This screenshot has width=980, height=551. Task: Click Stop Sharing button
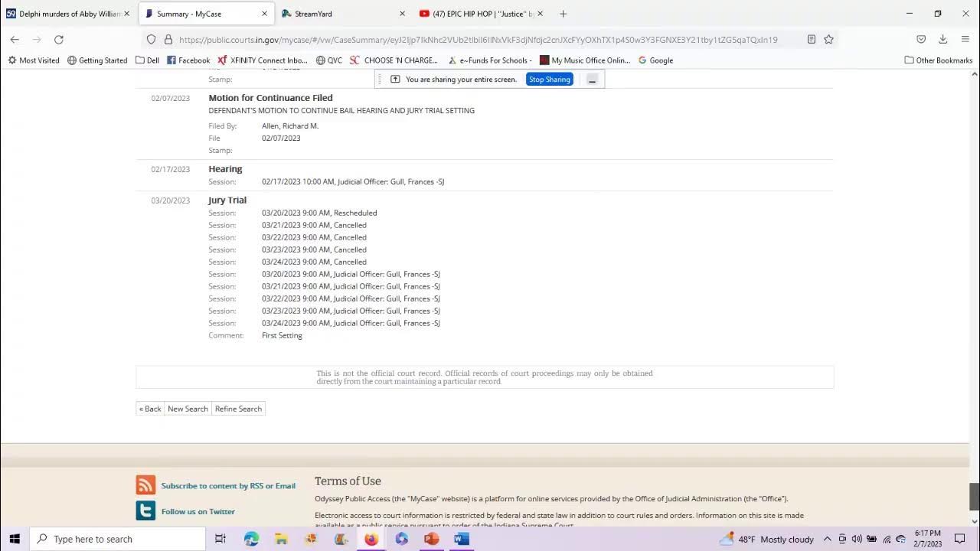click(549, 80)
